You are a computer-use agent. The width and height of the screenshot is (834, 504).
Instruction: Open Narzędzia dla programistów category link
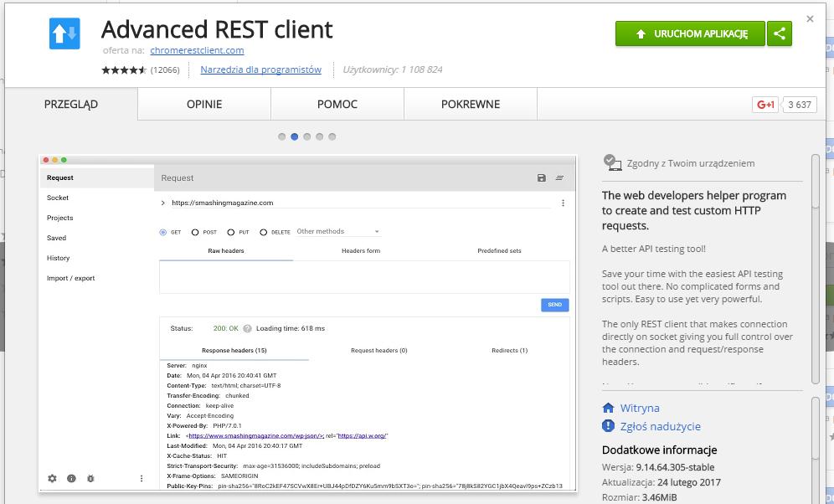point(260,69)
